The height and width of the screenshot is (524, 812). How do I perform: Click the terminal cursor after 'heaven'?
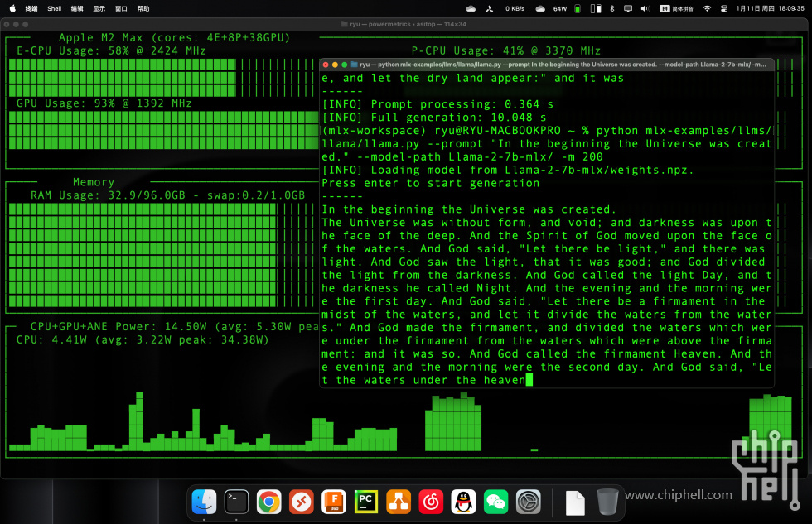point(529,380)
